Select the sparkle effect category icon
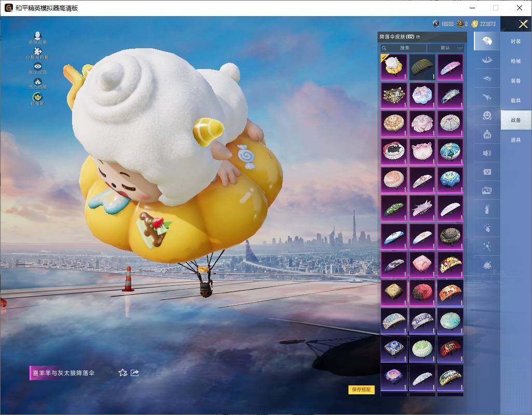 click(487, 246)
